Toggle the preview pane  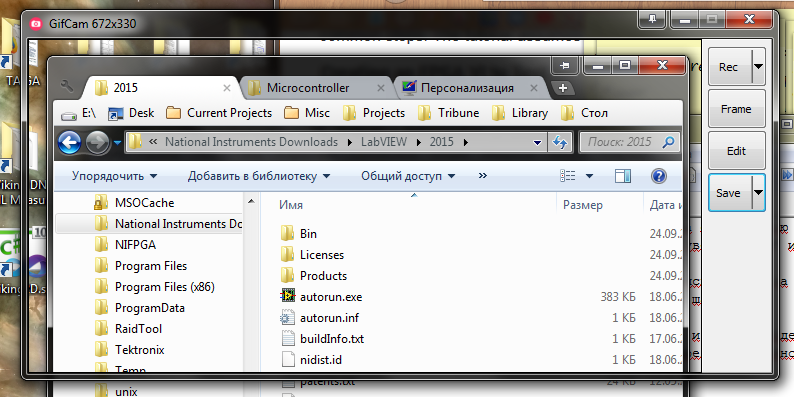coord(623,176)
